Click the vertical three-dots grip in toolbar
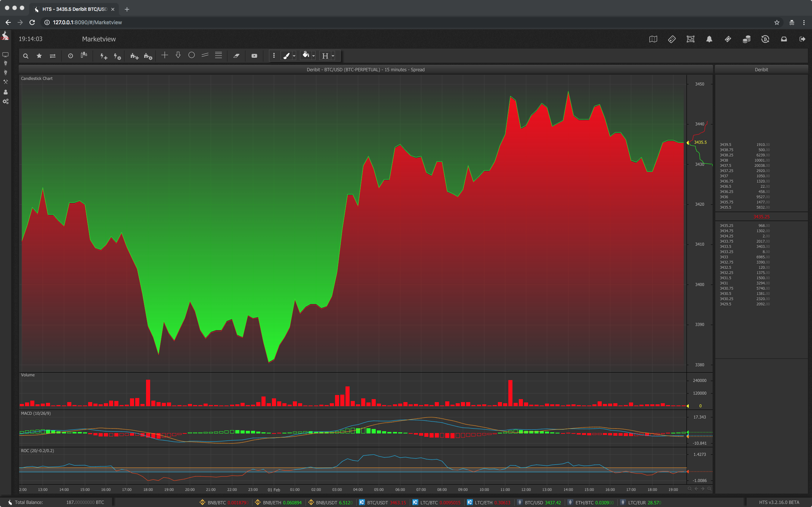This screenshot has height=507, width=812. click(x=274, y=56)
